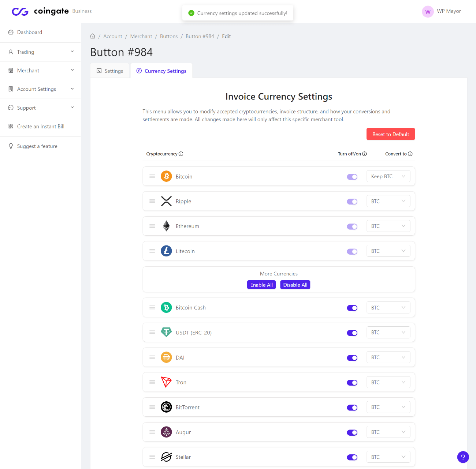This screenshot has height=469, width=476.
Task: Click the info icon beside Convert to
Action: coord(410,154)
